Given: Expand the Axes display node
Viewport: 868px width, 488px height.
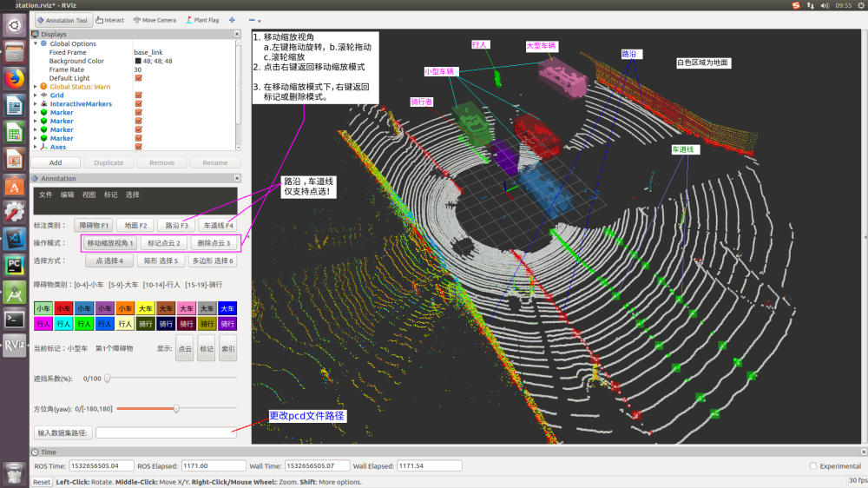Looking at the screenshot, I should tap(36, 147).
